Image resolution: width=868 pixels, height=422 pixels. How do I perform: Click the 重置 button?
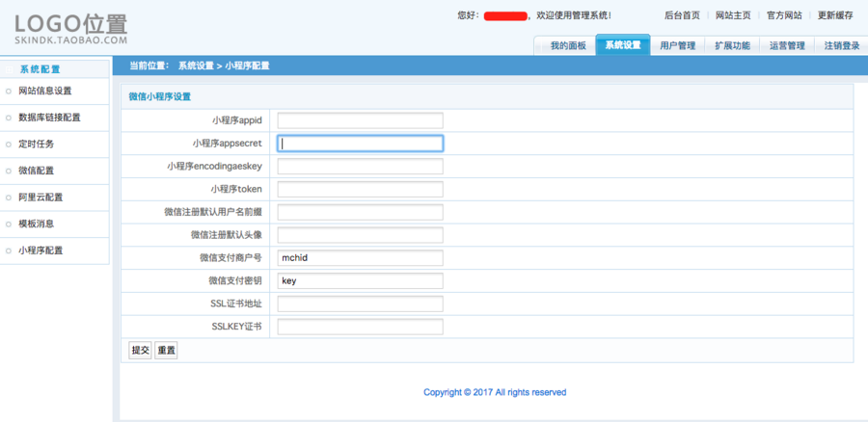166,350
